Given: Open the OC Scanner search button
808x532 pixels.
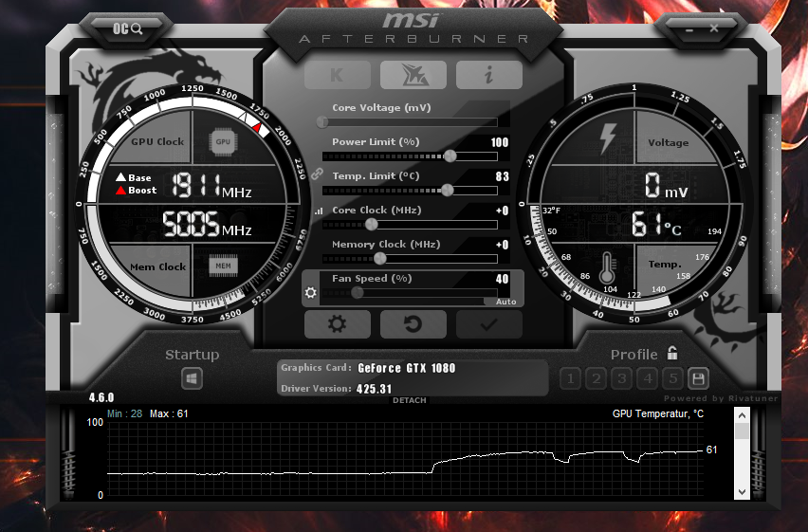Looking at the screenshot, I should click(x=128, y=28).
